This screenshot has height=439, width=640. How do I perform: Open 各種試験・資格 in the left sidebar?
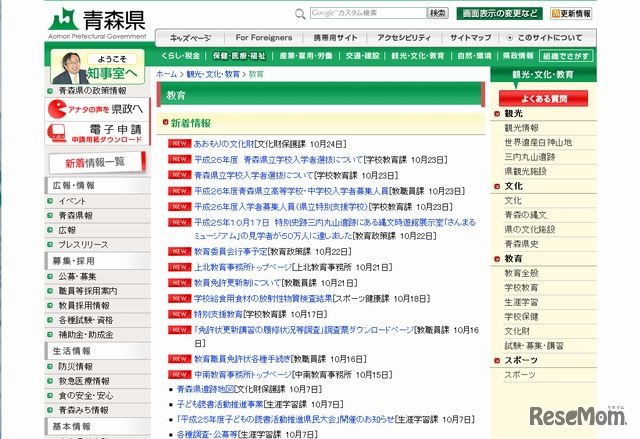pos(86,320)
